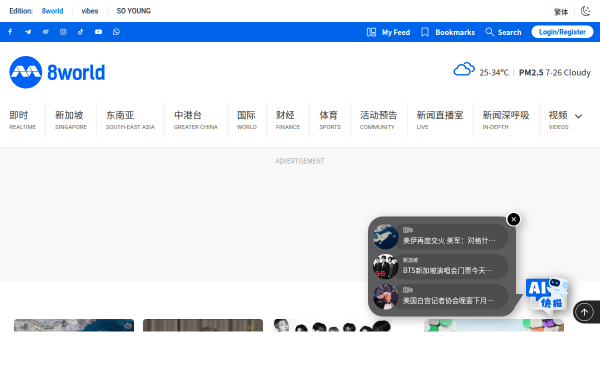
Task: Open the TikTok social icon
Action: pos(80,32)
